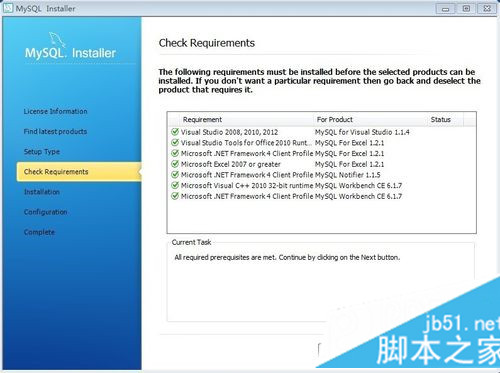This screenshot has width=500, height=373.
Task: Select .NET Framework 4 Client Profile on last Workbench row
Action: point(247,196)
